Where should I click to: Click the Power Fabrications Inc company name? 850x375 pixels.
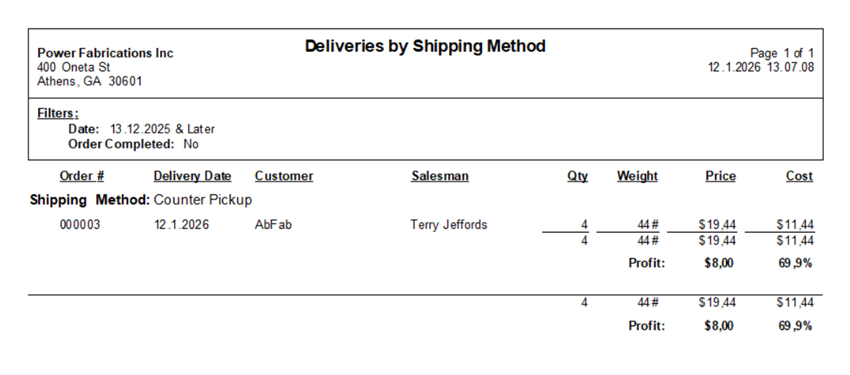tap(105, 53)
